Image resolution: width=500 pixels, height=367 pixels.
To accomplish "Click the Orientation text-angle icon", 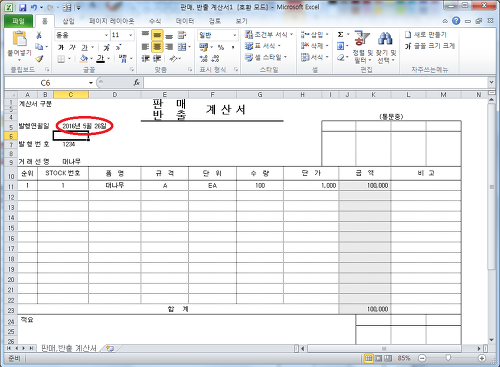I will [x=173, y=59].
